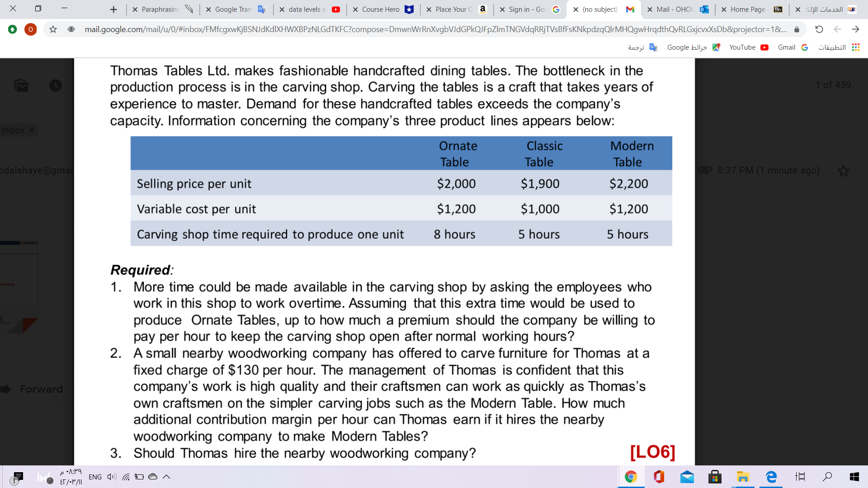
Task: Launch Microsoft Edge from the taskbar
Action: 772,478
